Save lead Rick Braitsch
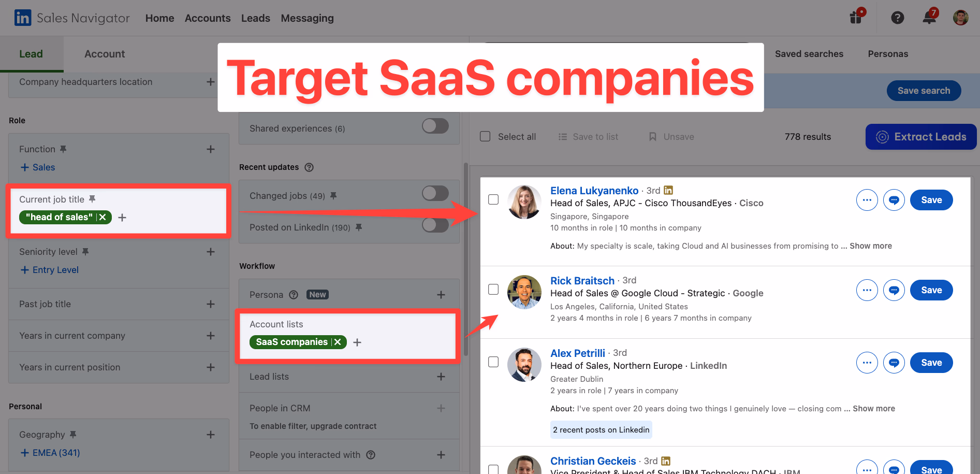 tap(931, 290)
